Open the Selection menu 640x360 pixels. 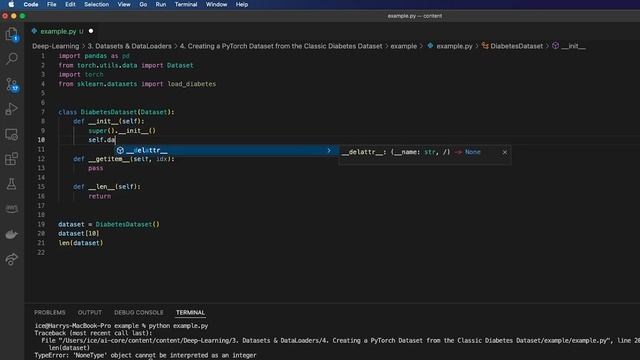click(x=96, y=4)
